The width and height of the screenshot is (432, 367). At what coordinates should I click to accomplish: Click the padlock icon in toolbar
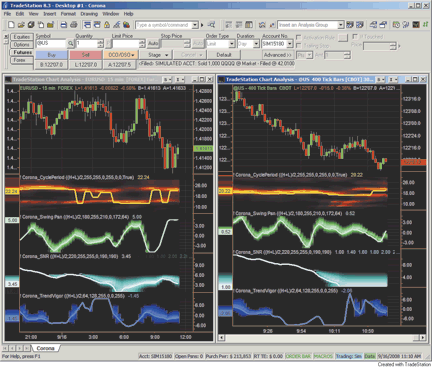tap(107, 25)
